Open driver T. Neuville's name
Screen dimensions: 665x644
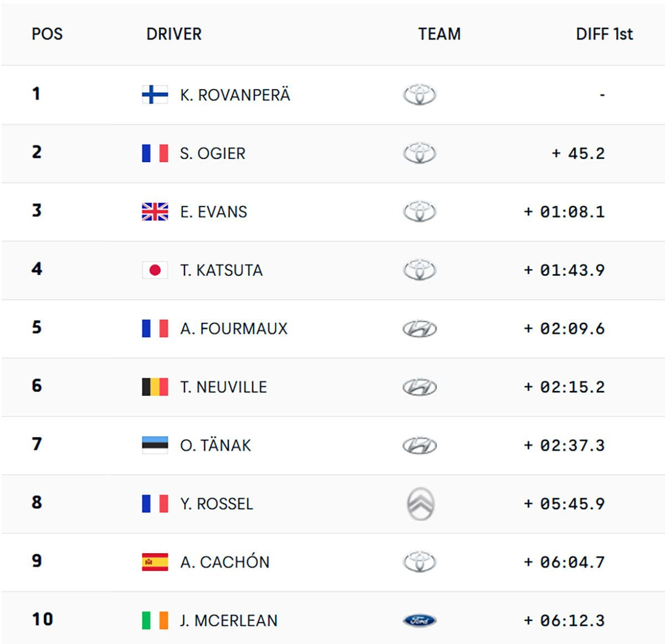[223, 387]
